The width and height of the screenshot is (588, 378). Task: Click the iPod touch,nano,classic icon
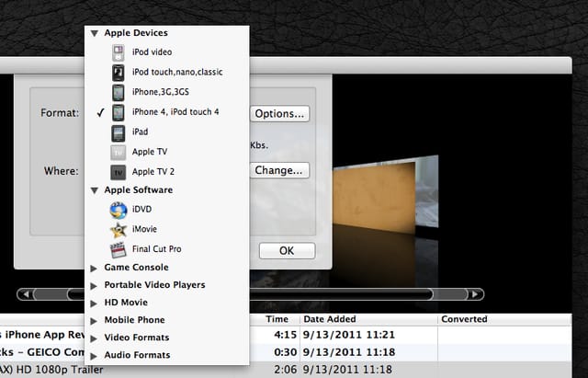tap(119, 73)
